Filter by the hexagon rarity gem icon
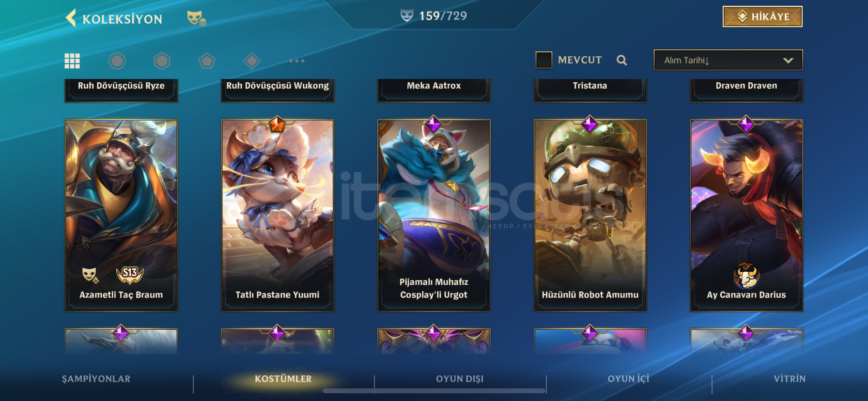This screenshot has width=868, height=401. coord(162,61)
